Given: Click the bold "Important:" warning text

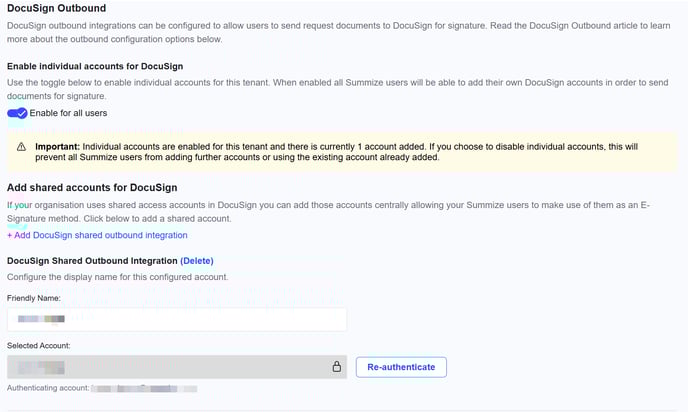Looking at the screenshot, I should pyautogui.click(x=57, y=146).
